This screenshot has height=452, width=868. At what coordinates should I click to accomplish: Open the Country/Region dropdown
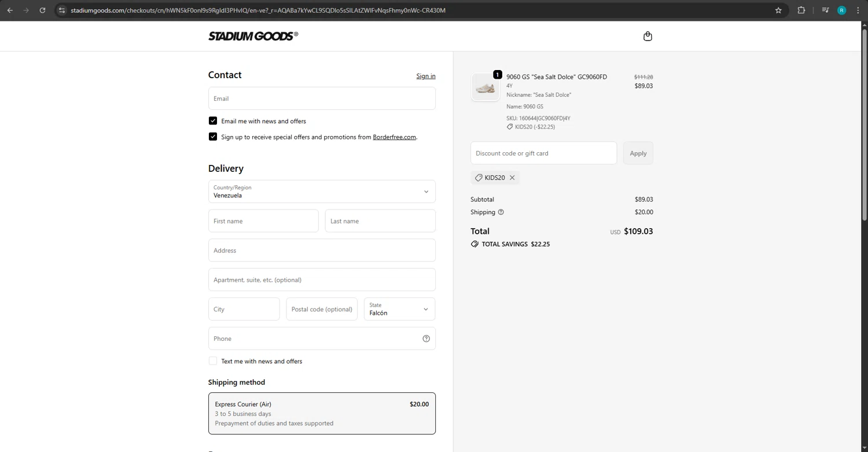click(x=322, y=192)
